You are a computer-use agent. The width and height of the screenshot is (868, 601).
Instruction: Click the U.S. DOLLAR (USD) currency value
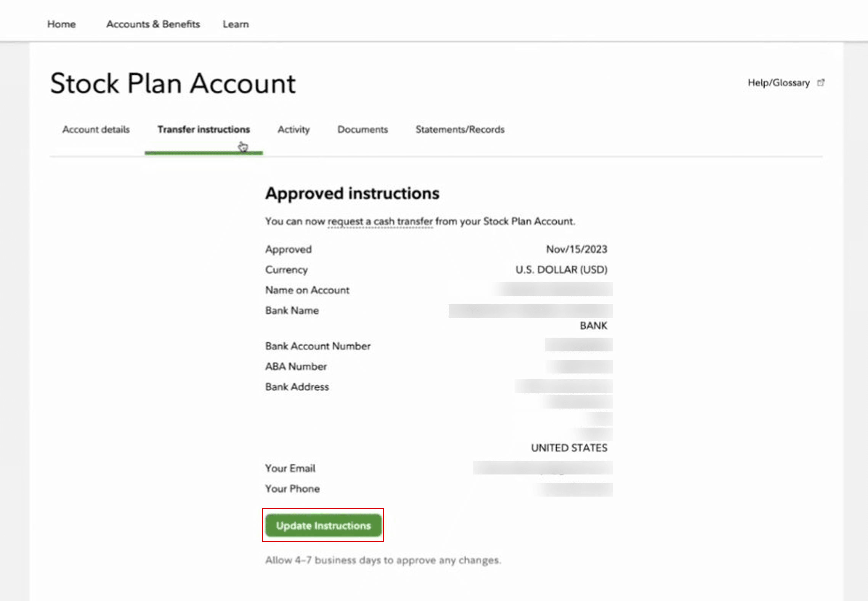(x=561, y=270)
